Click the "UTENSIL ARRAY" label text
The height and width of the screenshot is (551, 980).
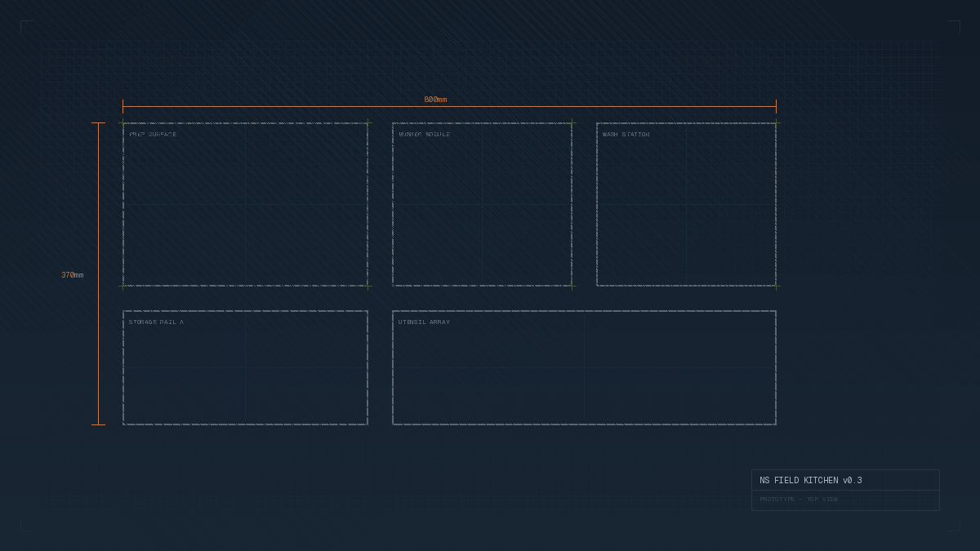(424, 322)
